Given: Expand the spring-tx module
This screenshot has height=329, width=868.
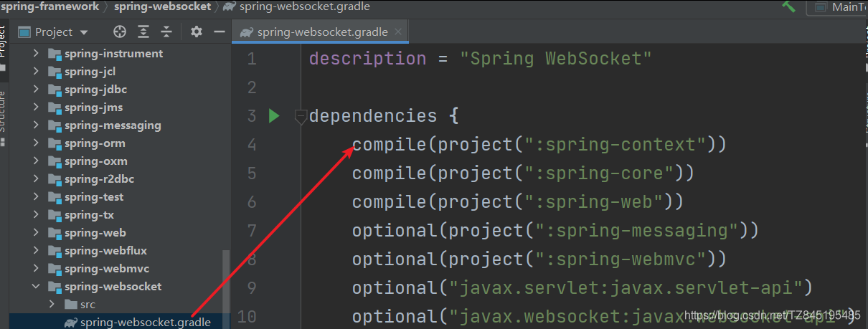Looking at the screenshot, I should [36, 215].
